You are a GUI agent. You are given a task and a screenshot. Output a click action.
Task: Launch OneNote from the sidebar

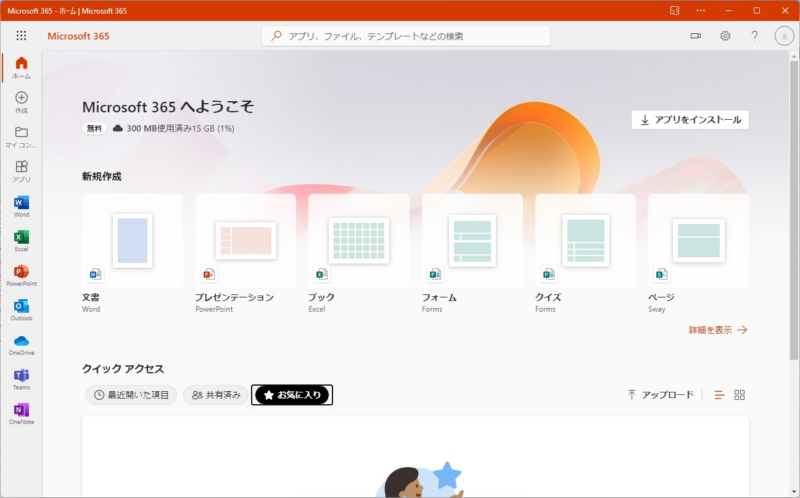[21, 413]
